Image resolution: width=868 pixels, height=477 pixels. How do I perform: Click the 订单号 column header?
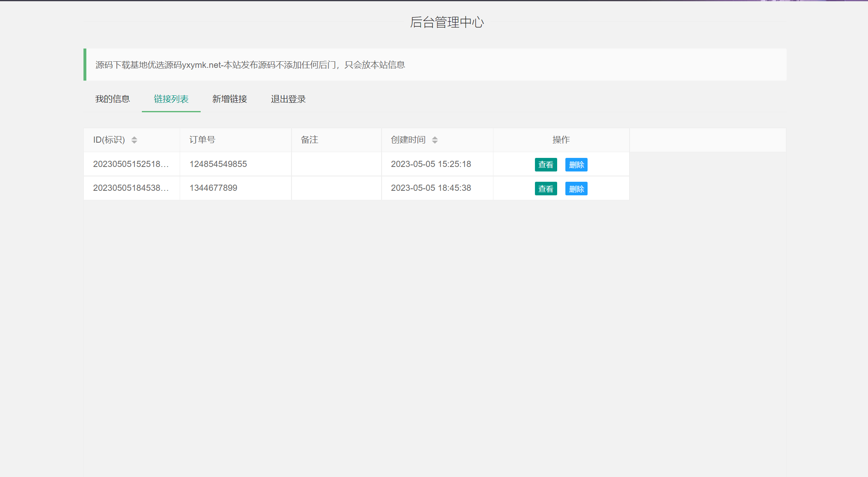[x=202, y=140]
